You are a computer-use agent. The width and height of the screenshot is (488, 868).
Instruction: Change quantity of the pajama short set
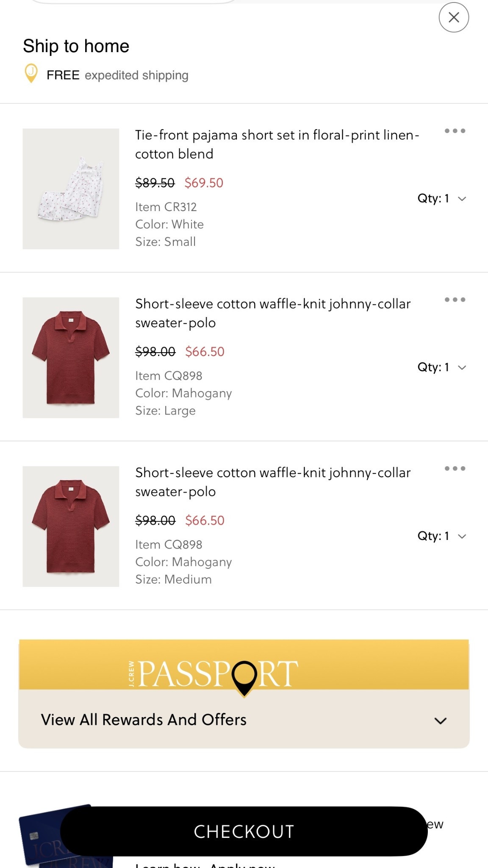442,198
